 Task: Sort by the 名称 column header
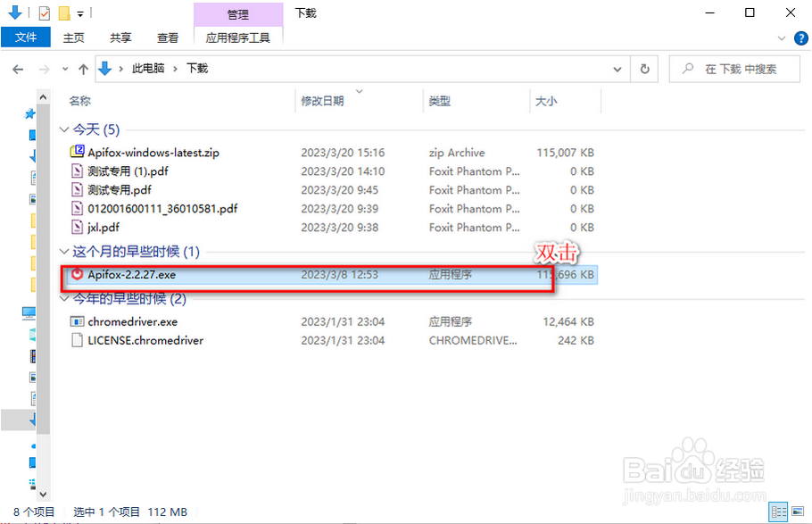79,101
